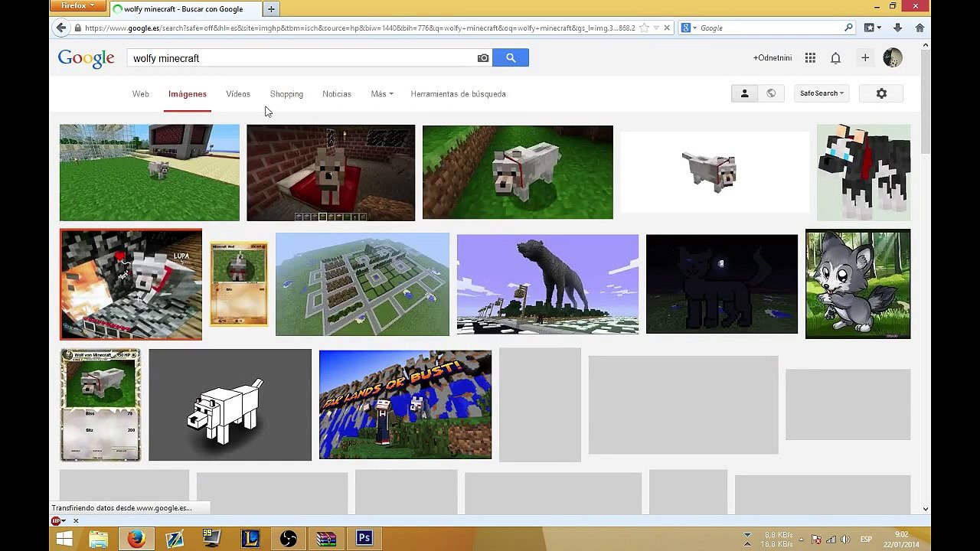Click the Firefox taskbar icon

coord(136,539)
